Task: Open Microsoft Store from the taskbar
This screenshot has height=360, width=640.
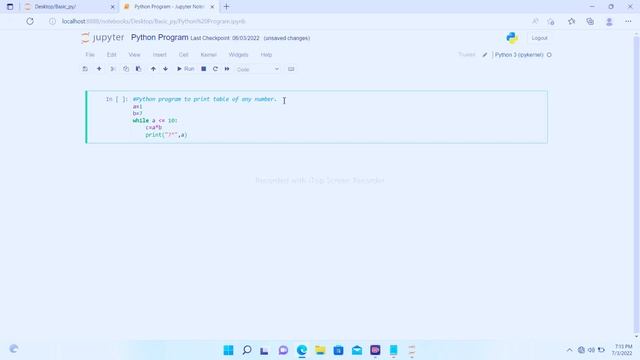Action: [338, 350]
